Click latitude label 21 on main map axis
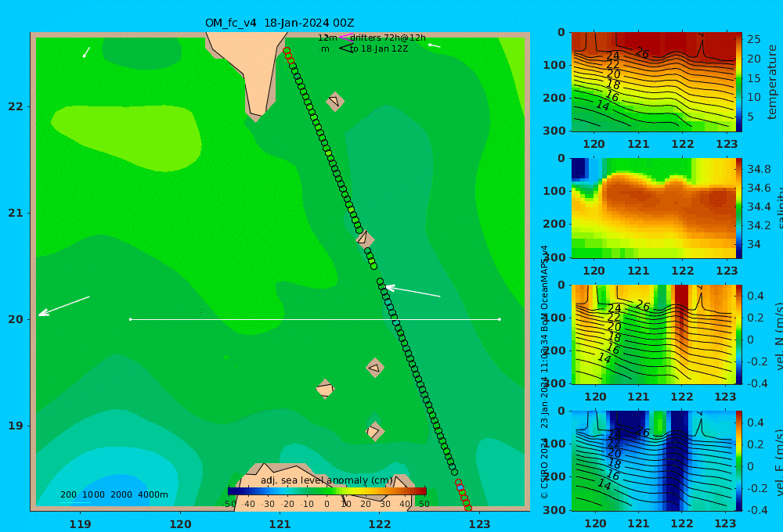Image resolution: width=783 pixels, height=532 pixels. (16, 213)
